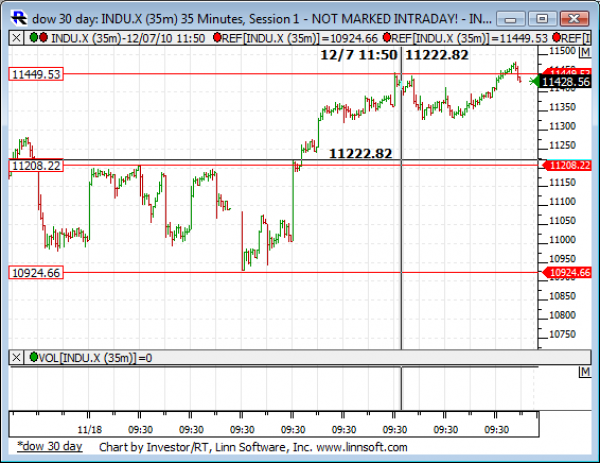Click the green INDU.X candle color dot
The width and height of the screenshot is (600, 463).
coord(34,37)
